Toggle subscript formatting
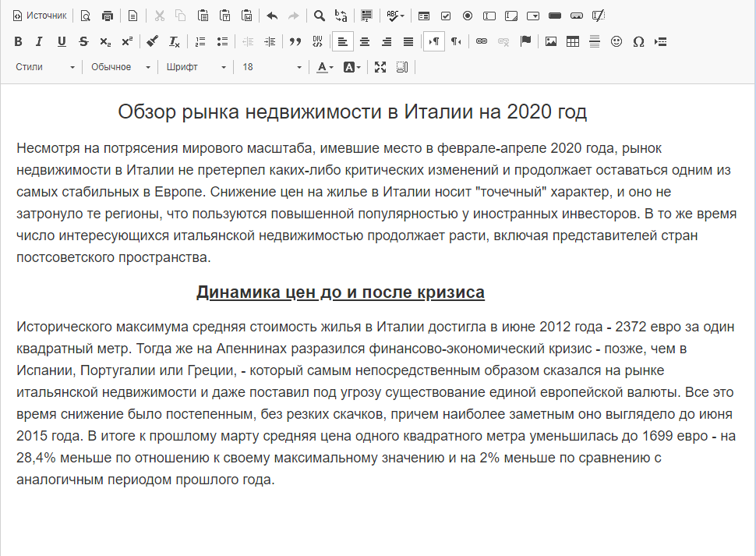Viewport: 756px width, 556px height. click(x=105, y=41)
